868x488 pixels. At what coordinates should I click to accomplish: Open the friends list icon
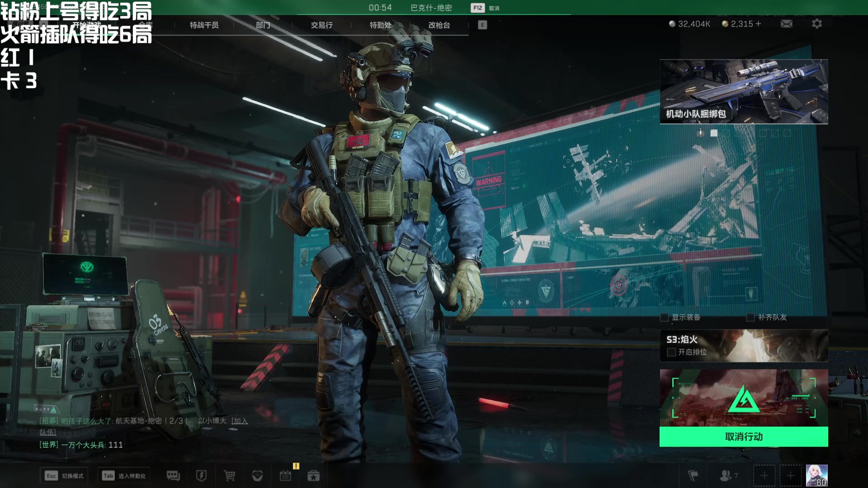[726, 475]
